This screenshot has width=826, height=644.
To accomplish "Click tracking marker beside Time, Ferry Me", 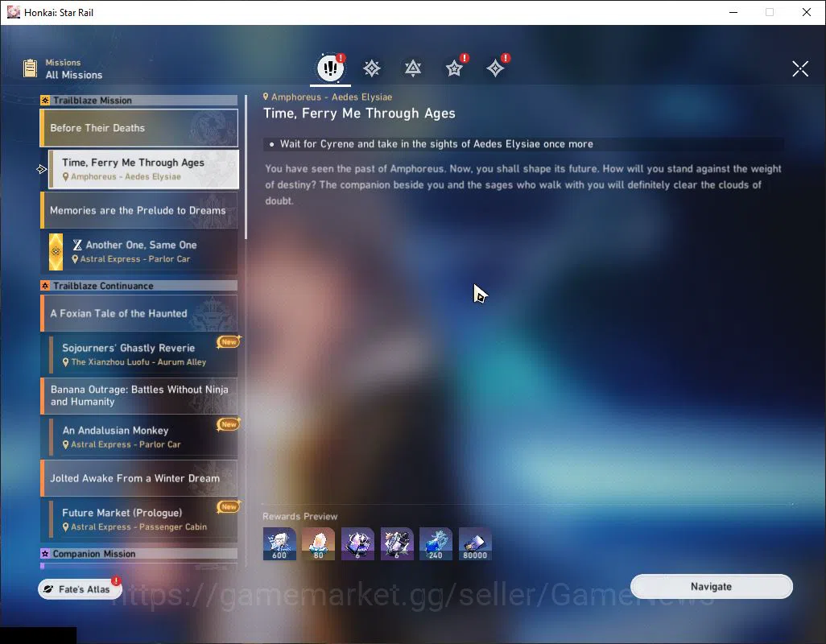I will (42, 169).
